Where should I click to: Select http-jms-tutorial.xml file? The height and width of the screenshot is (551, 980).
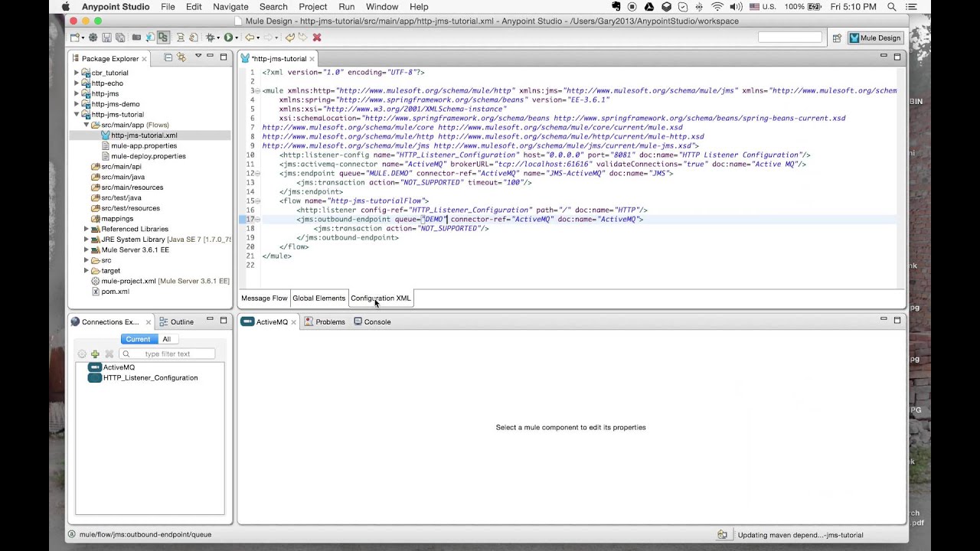[x=144, y=135]
